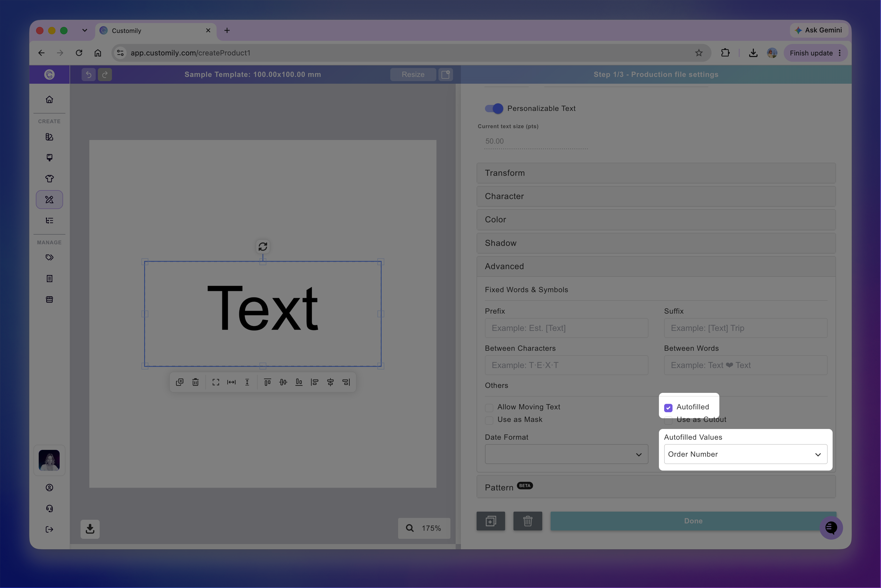The width and height of the screenshot is (881, 588).
Task: Click into the Between Words input field
Action: click(x=746, y=365)
